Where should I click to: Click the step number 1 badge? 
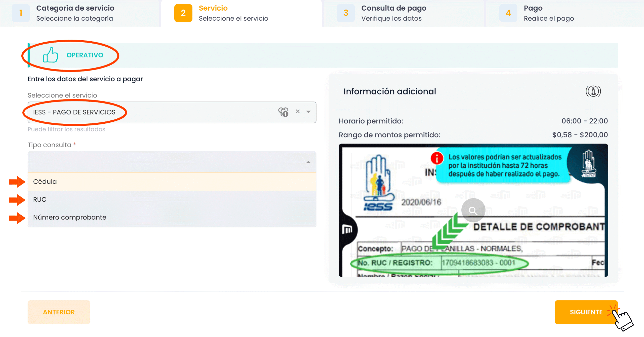click(21, 13)
